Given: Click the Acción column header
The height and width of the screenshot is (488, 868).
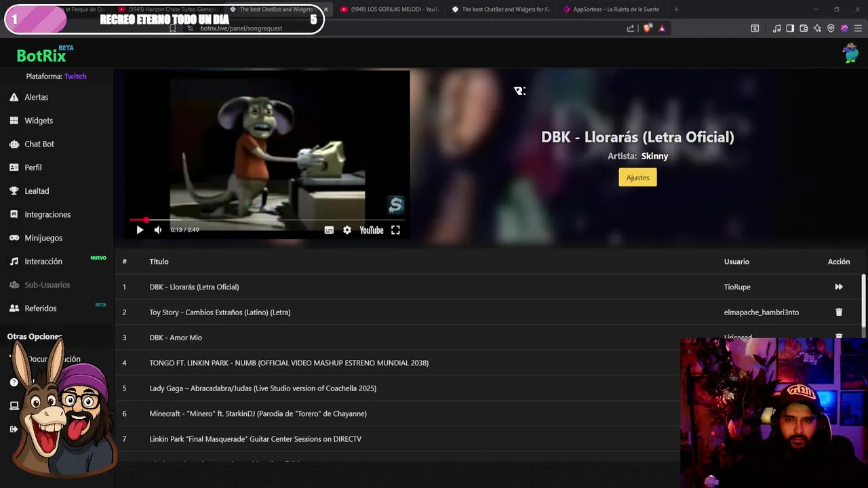Looking at the screenshot, I should [839, 262].
